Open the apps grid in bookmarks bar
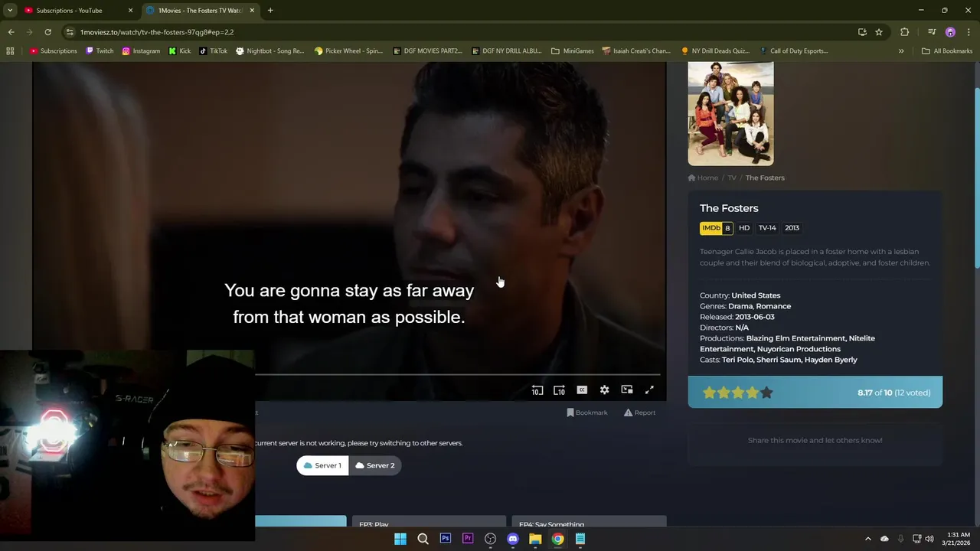Image resolution: width=980 pixels, height=551 pixels. point(10,51)
